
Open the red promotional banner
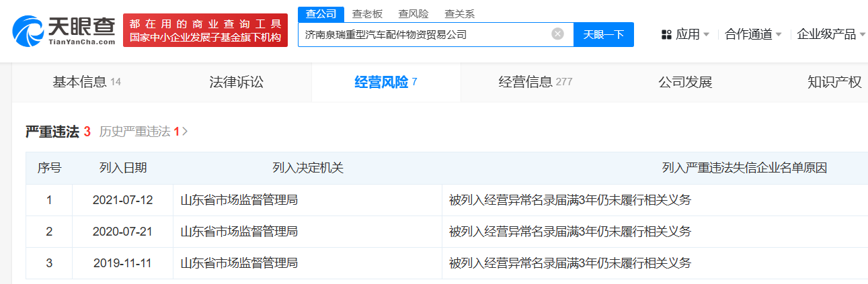click(205, 30)
